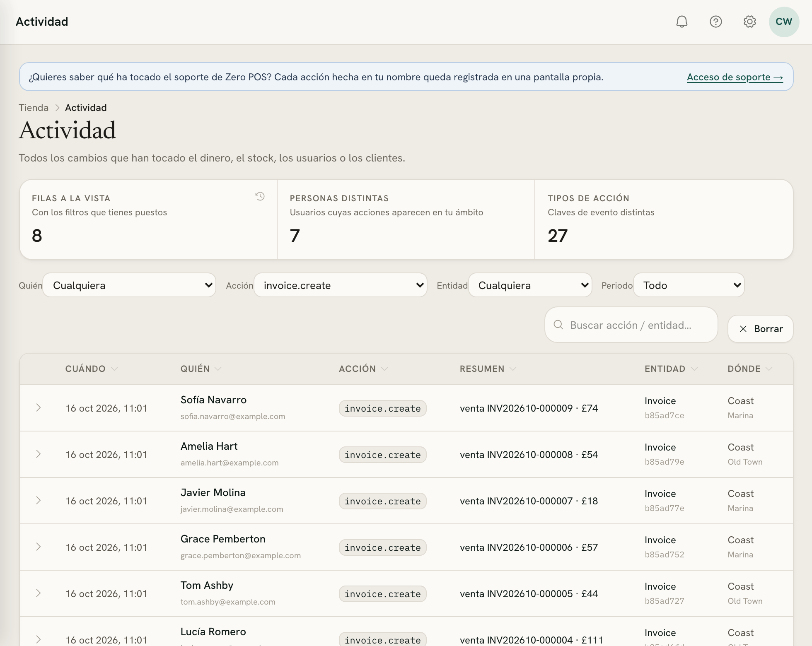Select summary 'venta INV202610-000007 · £18'
This screenshot has width=812, height=646.
[529, 501]
